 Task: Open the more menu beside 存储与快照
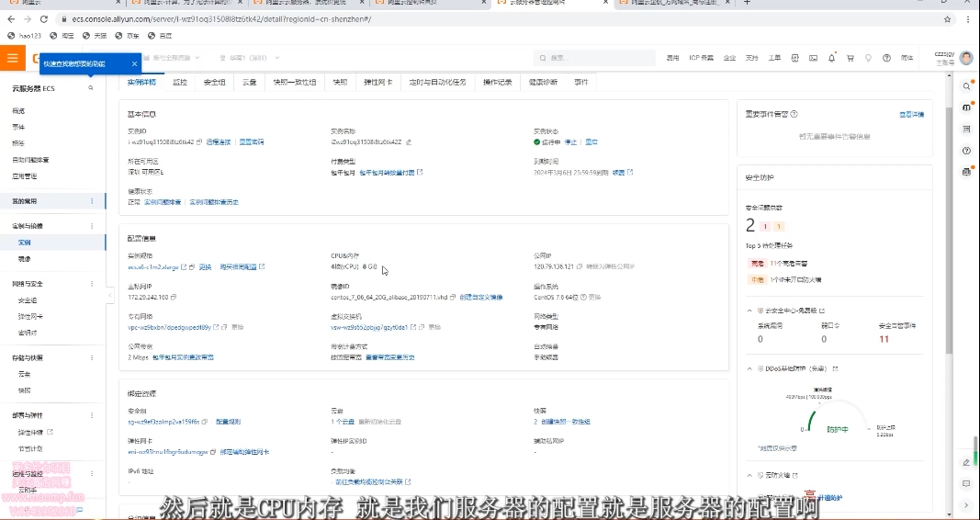tap(93, 358)
